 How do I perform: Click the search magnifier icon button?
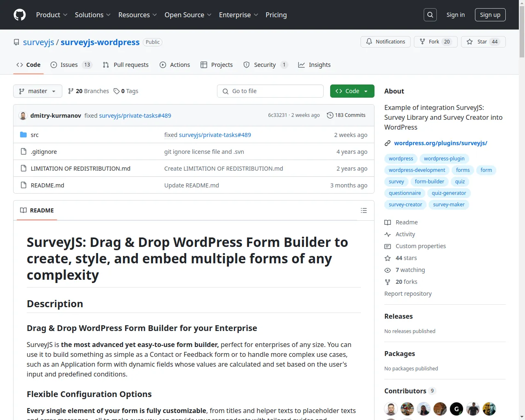point(430,15)
